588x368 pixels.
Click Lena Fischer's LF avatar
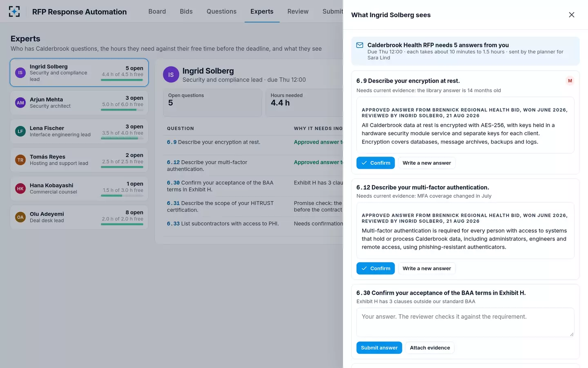[x=20, y=131]
